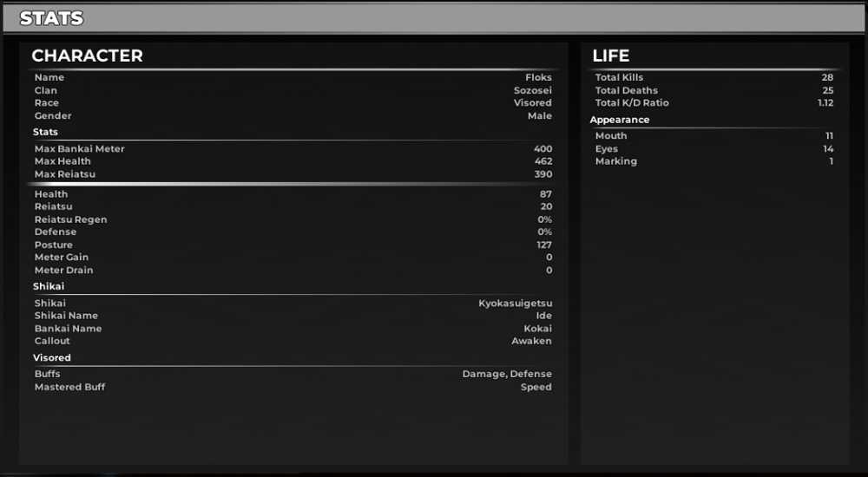
Task: Select the Max Reiatsu value 390
Action: (543, 174)
